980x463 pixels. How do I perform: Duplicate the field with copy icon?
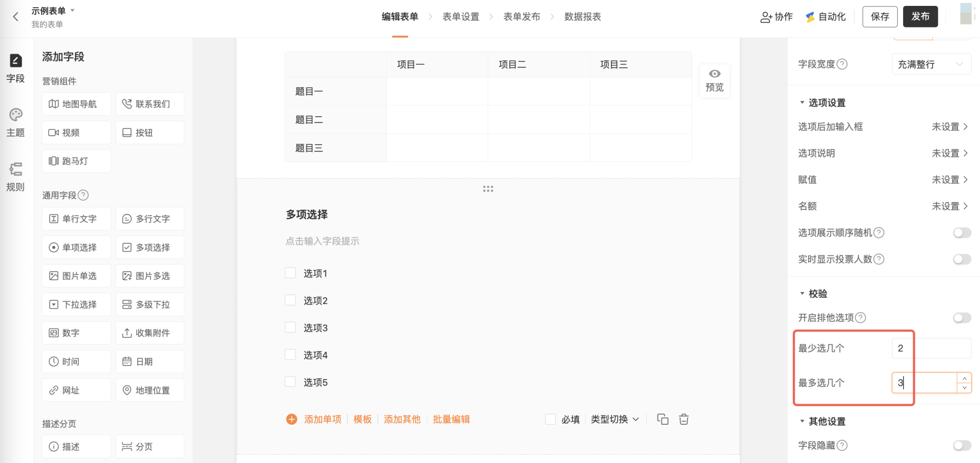[x=662, y=419]
